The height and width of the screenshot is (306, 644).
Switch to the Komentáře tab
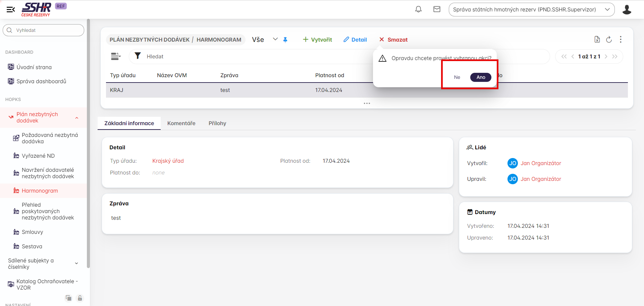(181, 123)
